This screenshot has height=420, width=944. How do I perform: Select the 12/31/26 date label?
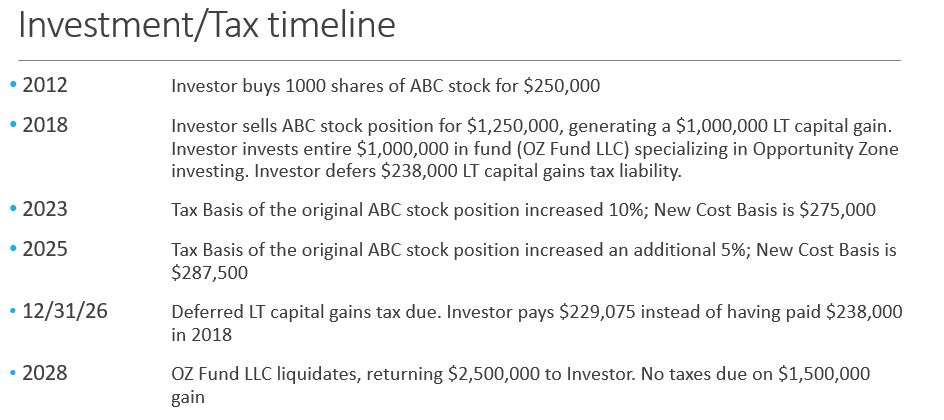pos(66,312)
